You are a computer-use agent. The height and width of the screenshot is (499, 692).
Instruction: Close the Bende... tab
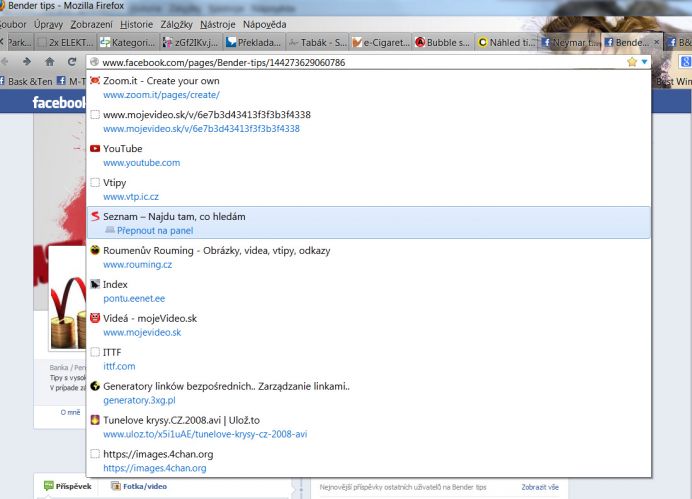click(657, 42)
